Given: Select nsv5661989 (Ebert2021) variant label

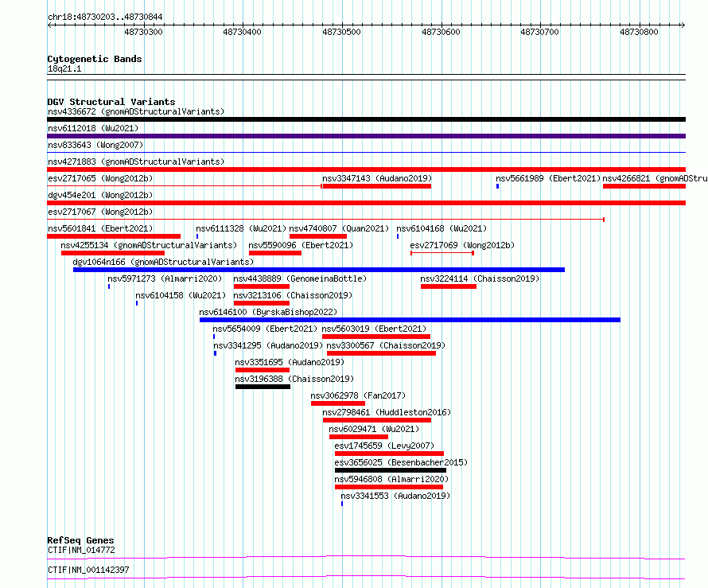Looking at the screenshot, I should point(548,178).
